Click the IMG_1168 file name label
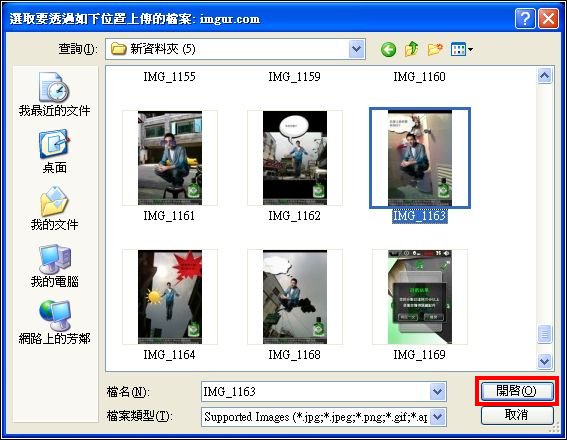This screenshot has height=440, width=567. pos(294,355)
